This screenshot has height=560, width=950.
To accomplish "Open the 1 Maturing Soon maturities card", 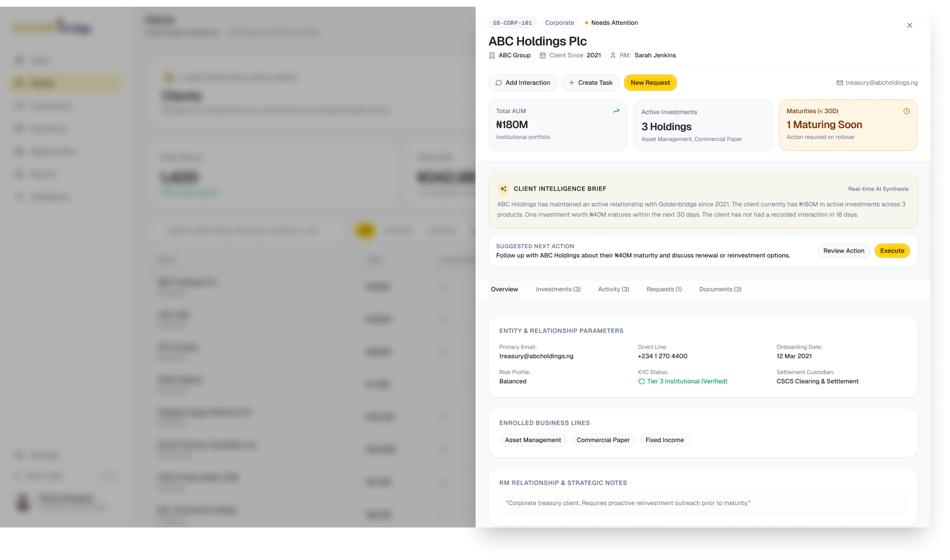I will (x=848, y=125).
